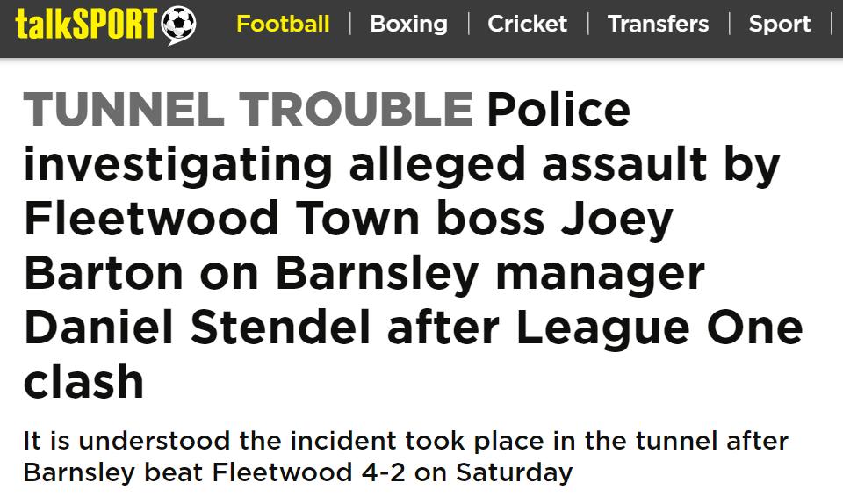Go to the Boxing section
The width and height of the screenshot is (843, 504).
[x=408, y=24]
